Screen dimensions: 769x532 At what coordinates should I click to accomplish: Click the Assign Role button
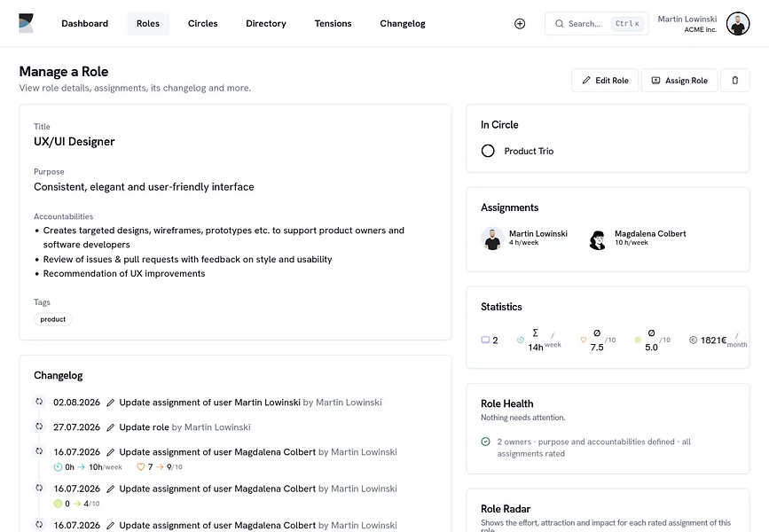coord(679,81)
